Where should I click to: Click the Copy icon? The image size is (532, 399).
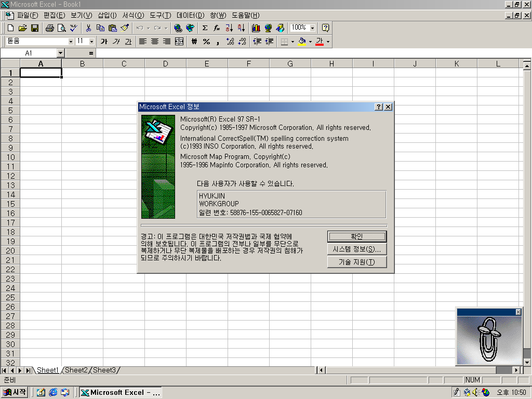tap(100, 28)
